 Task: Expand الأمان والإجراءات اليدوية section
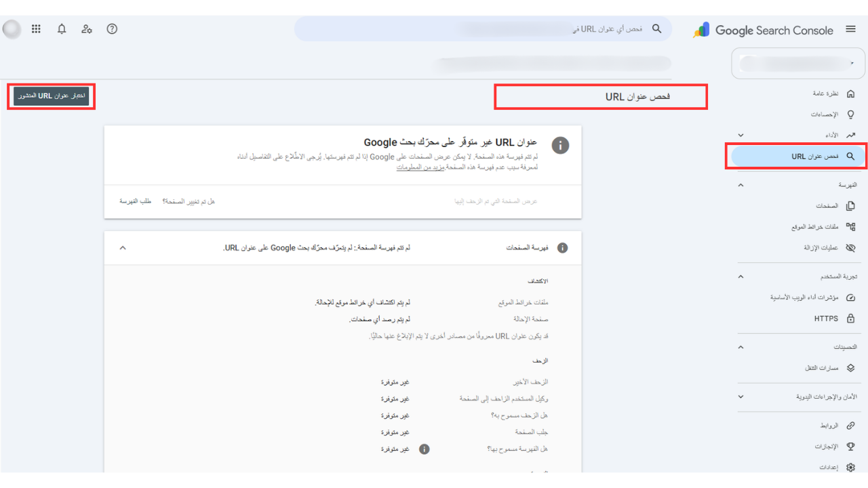[741, 396]
